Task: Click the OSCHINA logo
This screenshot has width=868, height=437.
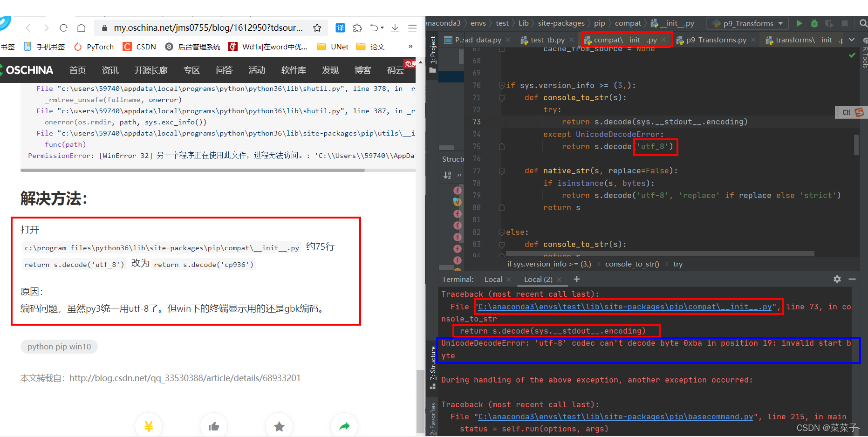Action: 27,70
